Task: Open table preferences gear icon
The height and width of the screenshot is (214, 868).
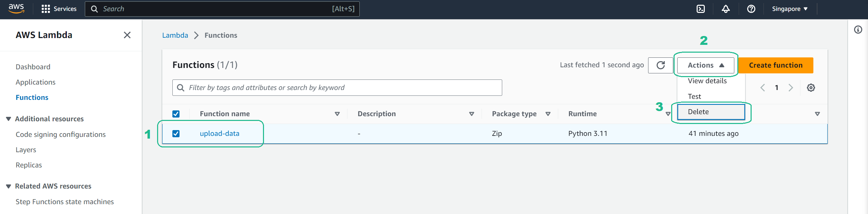Action: click(811, 88)
